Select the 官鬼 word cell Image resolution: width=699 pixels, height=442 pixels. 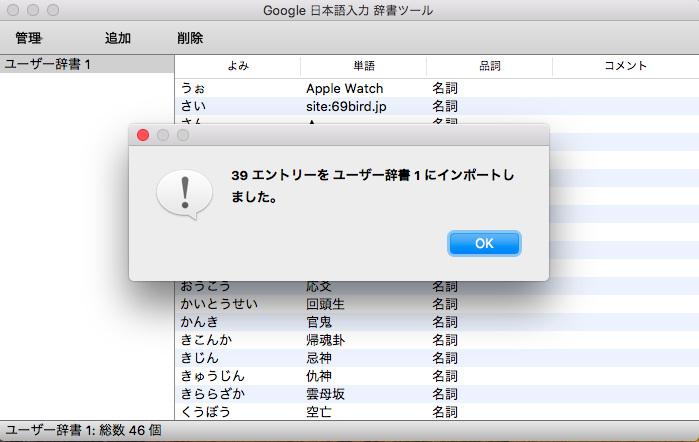coord(364,322)
